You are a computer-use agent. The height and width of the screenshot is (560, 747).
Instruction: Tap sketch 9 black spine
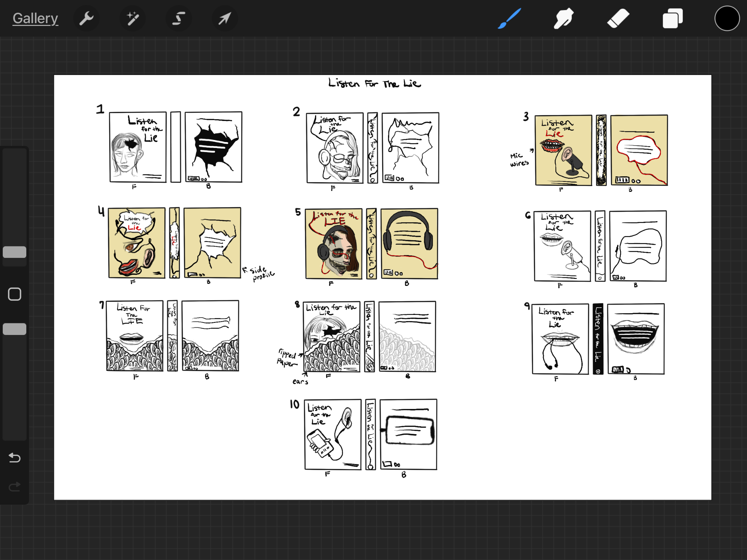(598, 339)
